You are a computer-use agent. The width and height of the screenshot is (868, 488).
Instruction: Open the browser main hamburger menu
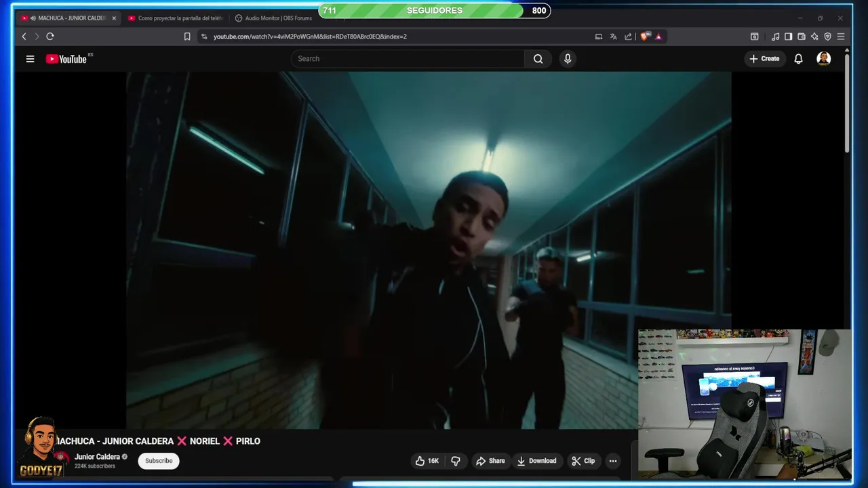click(841, 37)
